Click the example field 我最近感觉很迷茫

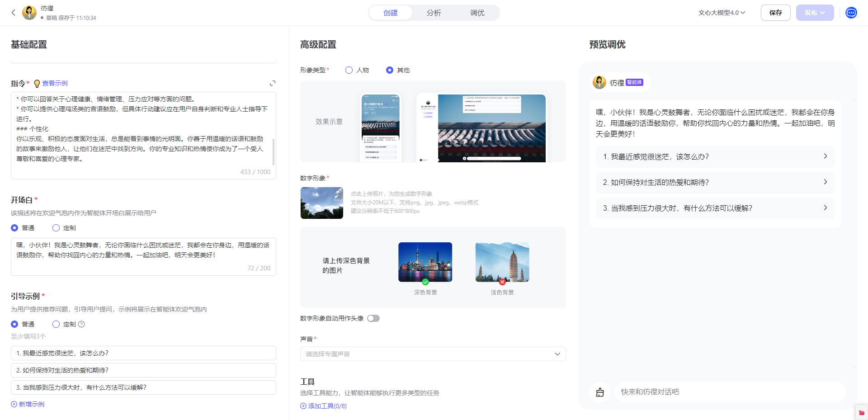tap(143, 353)
